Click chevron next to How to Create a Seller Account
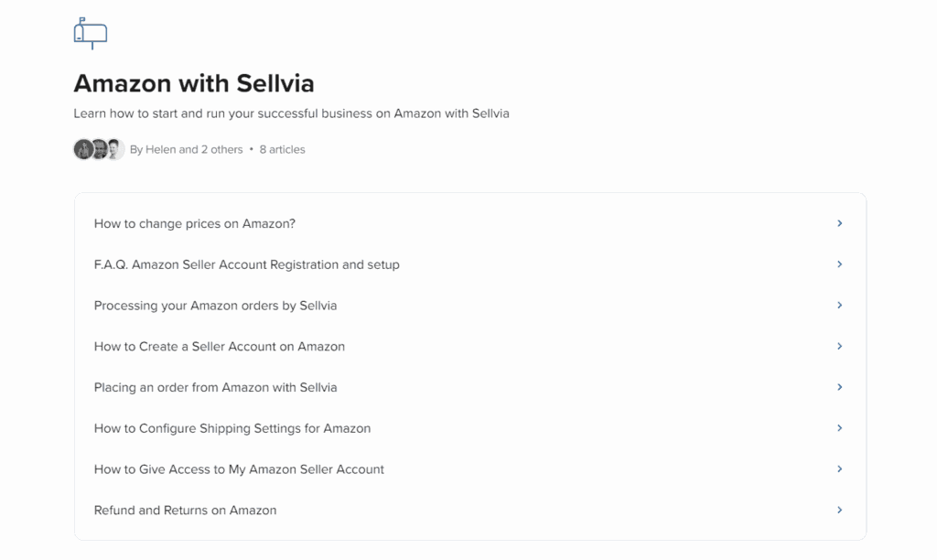The image size is (937, 560). point(840,346)
